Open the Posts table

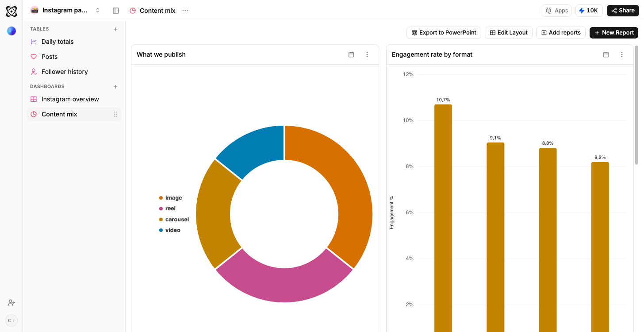click(x=74, y=57)
